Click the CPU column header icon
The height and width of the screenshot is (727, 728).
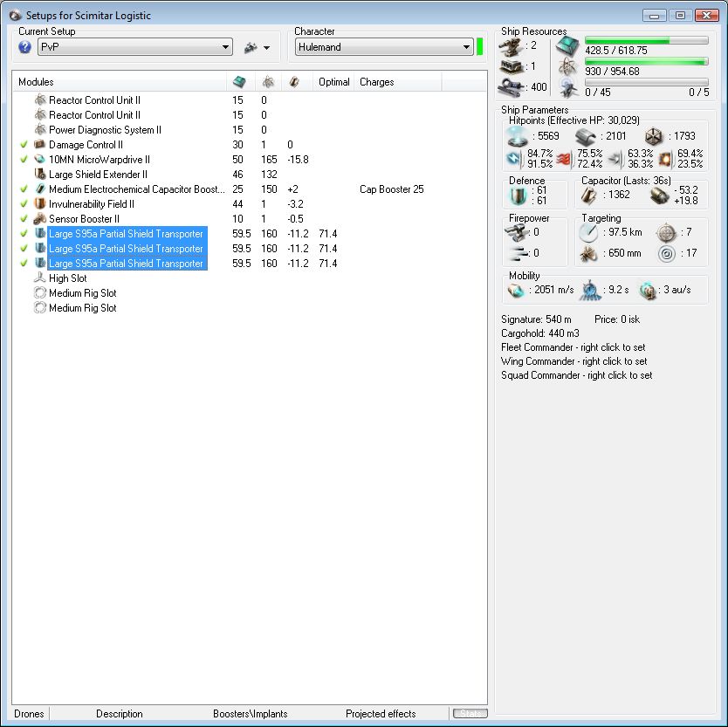click(x=239, y=82)
